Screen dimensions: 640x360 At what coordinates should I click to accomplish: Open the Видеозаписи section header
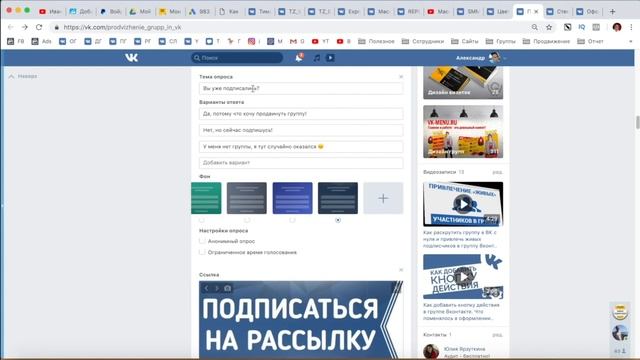click(439, 172)
